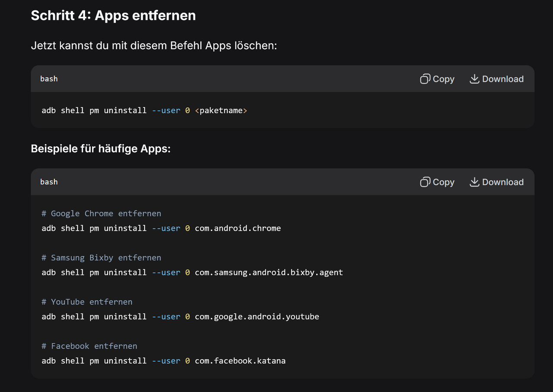
Task: Click the "# Samsung Bixby entfernen" comment line
Action: click(x=102, y=258)
